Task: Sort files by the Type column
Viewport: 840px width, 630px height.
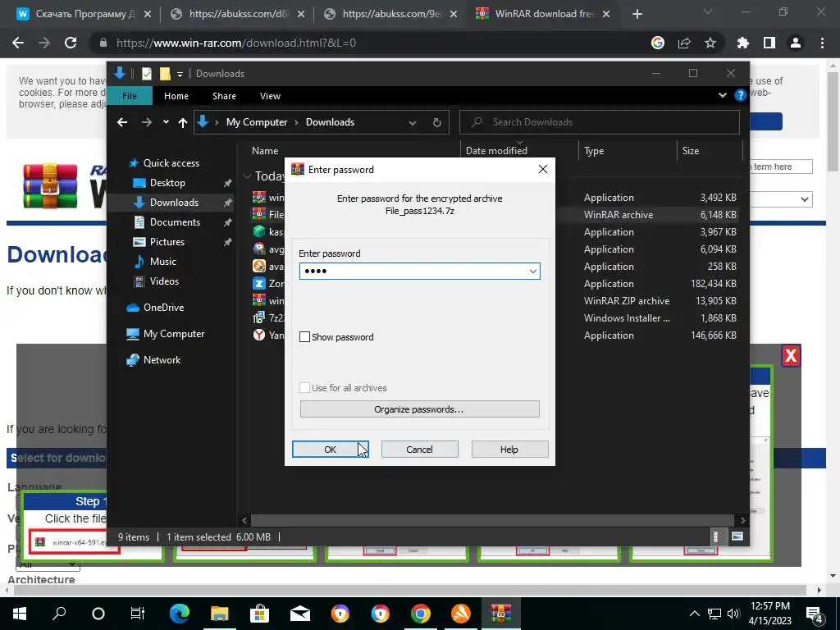Action: (x=594, y=151)
